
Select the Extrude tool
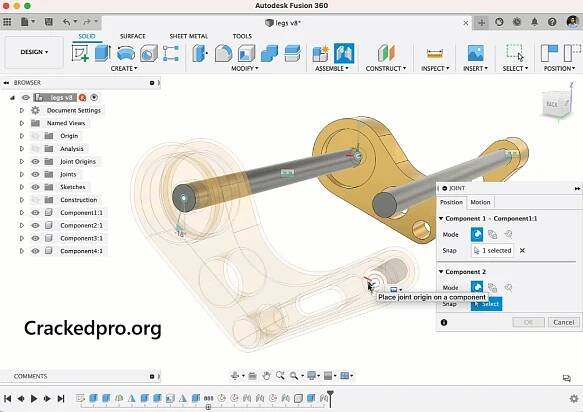tap(102, 53)
